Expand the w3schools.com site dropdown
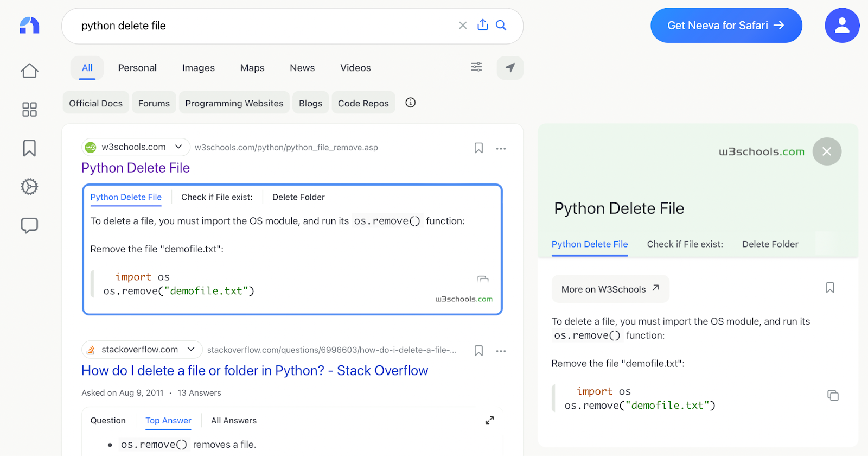The width and height of the screenshot is (868, 456). (178, 147)
